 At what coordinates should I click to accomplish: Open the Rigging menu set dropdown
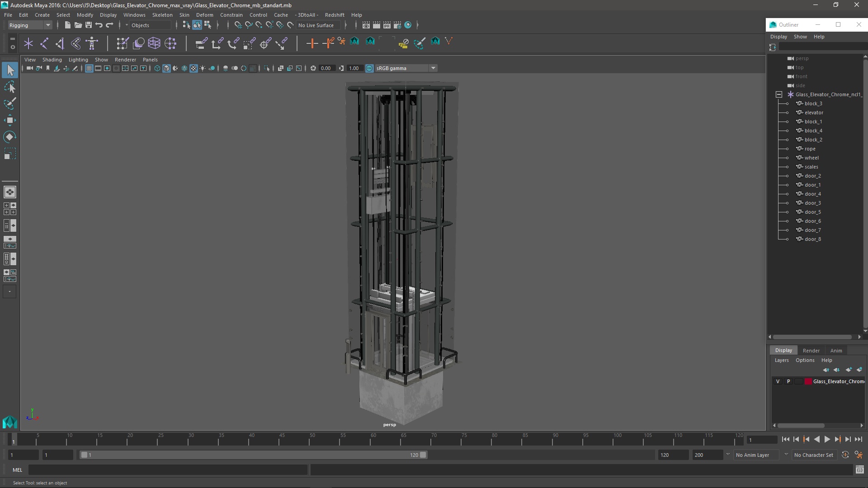(29, 25)
